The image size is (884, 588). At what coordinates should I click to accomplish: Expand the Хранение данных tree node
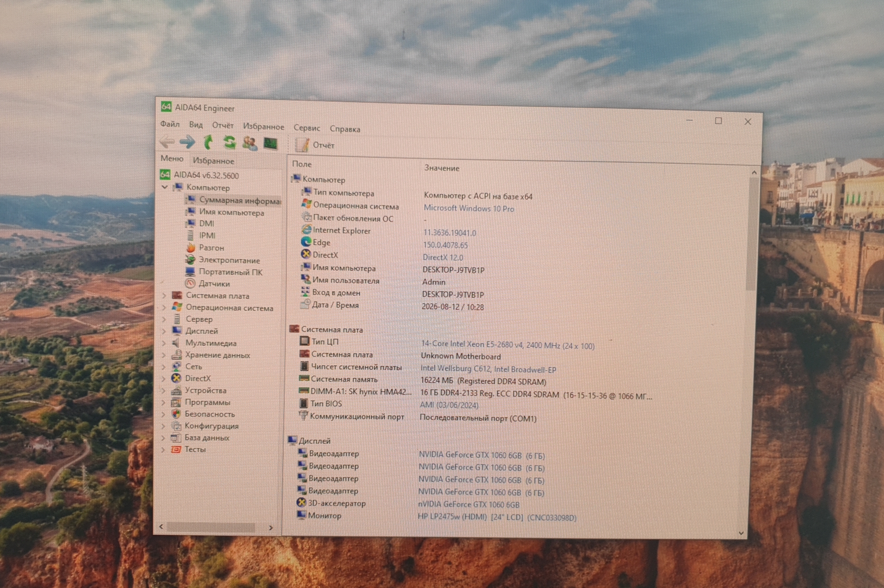click(164, 354)
